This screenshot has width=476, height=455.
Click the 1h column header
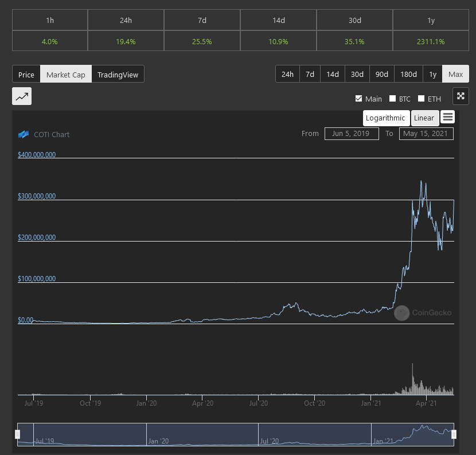pos(50,20)
